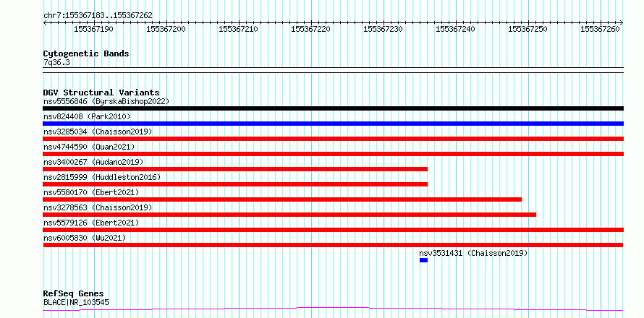Open variant nsv6005830 (Wu2021) label
Screen dimensions: 644x318
[x=85, y=238]
